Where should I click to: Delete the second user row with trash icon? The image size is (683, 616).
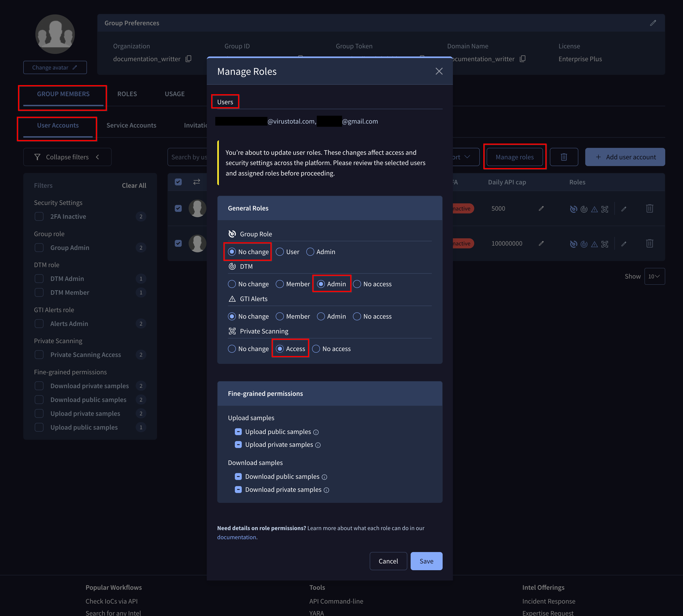649,243
